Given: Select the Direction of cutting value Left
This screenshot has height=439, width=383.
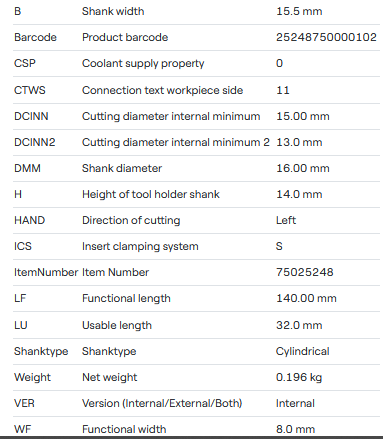Looking at the screenshot, I should [x=286, y=220].
